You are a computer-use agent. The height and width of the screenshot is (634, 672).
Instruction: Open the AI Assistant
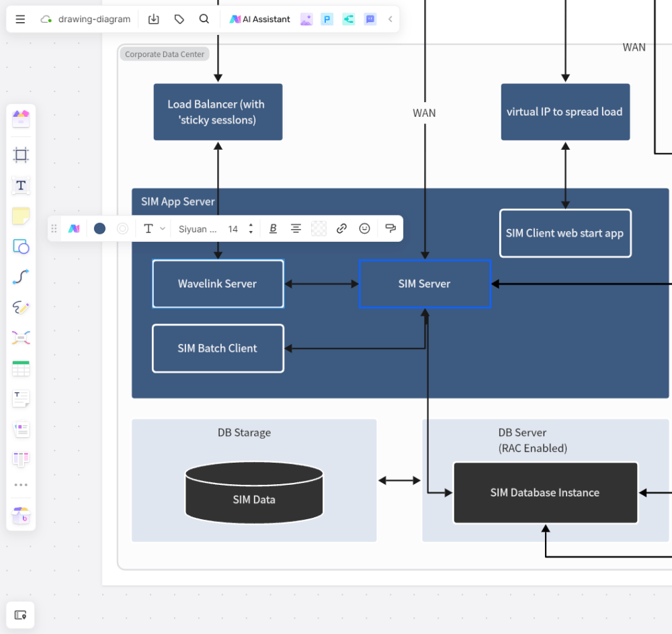tap(259, 19)
